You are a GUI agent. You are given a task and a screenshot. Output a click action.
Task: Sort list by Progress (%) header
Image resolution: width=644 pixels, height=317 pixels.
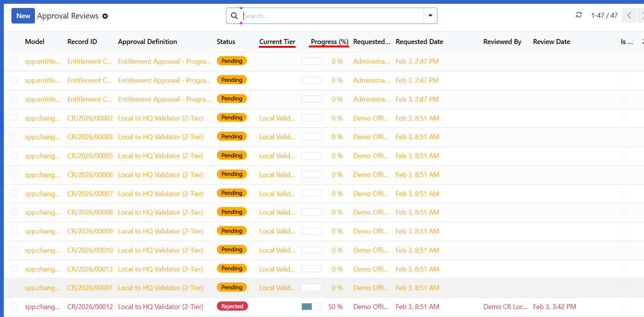329,42
